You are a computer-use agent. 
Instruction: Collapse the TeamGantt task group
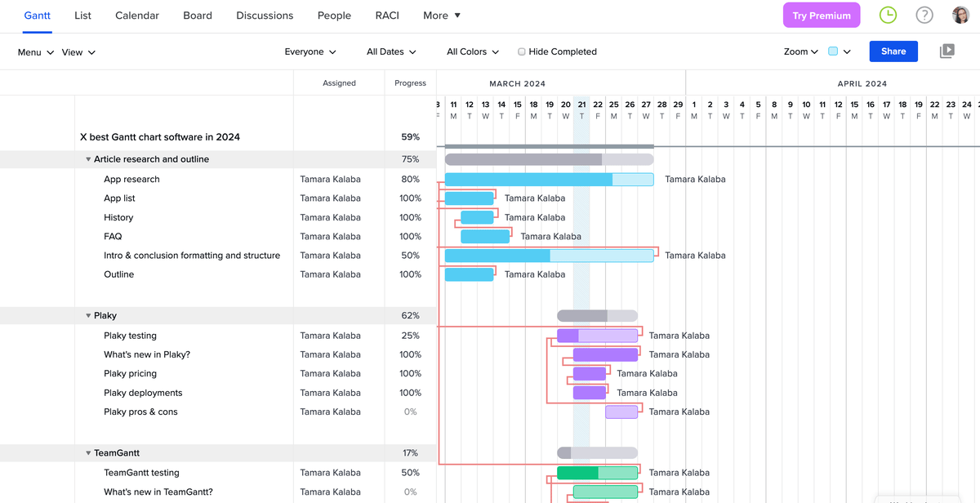[x=88, y=453]
